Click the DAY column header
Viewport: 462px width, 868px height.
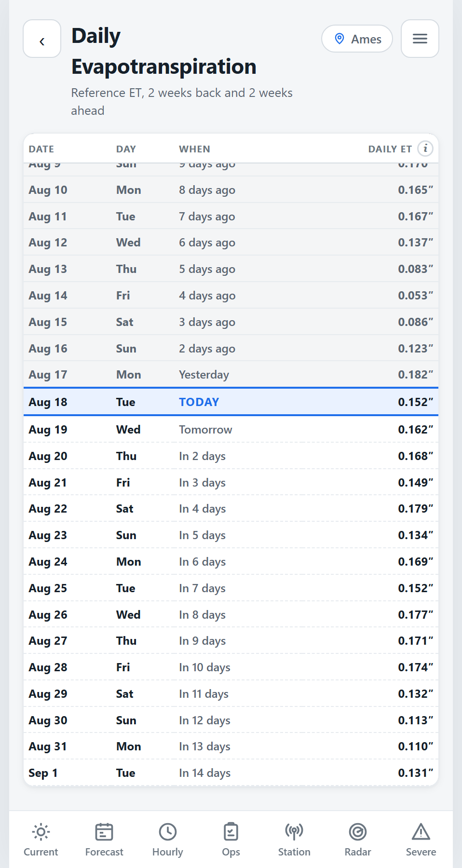pos(126,149)
